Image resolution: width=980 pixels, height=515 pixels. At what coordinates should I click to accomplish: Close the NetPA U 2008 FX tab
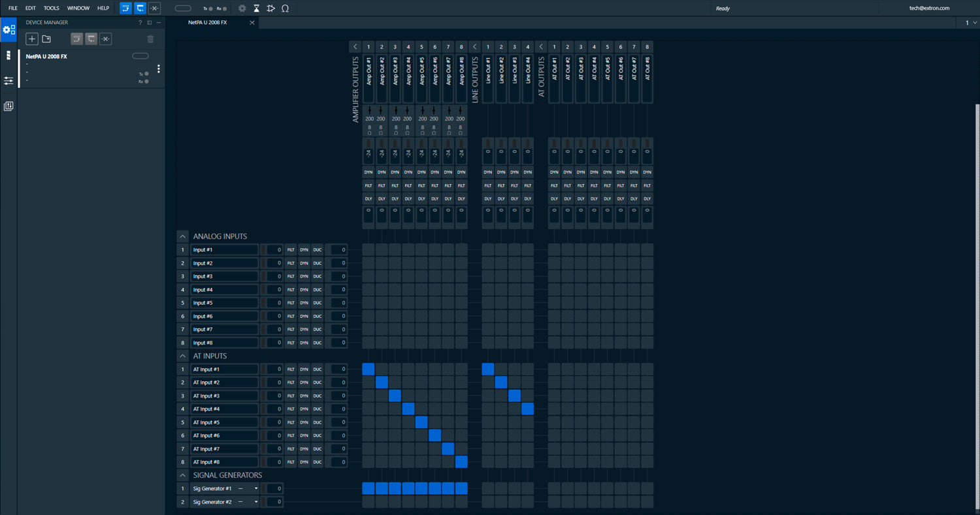point(252,22)
